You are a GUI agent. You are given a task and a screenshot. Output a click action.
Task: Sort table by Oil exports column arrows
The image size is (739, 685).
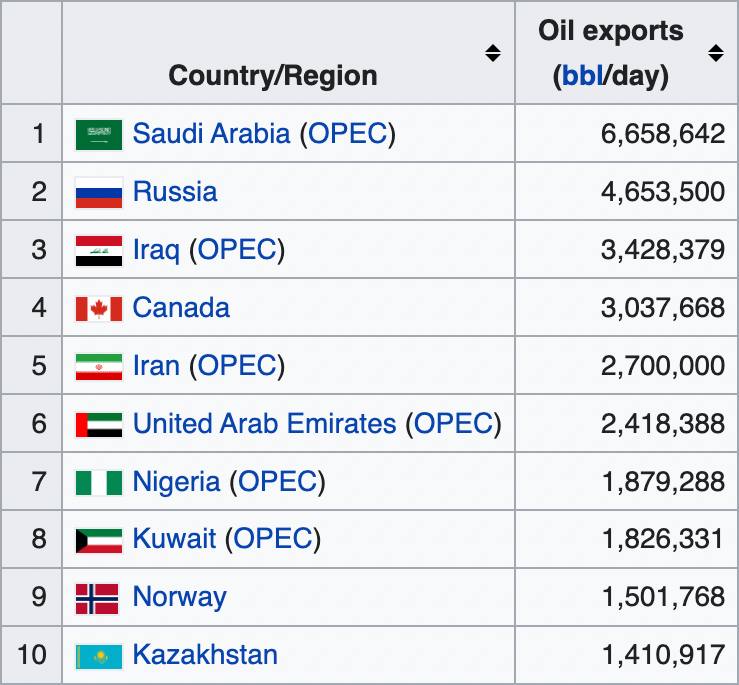point(715,53)
